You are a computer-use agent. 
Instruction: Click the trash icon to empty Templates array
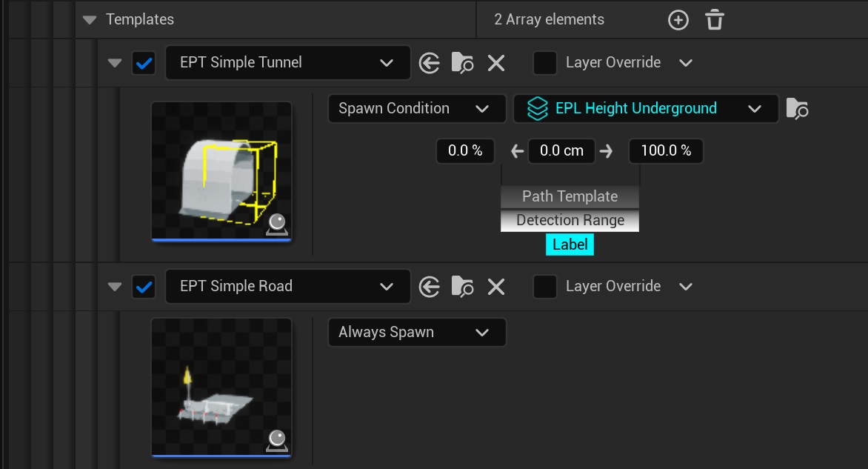714,20
